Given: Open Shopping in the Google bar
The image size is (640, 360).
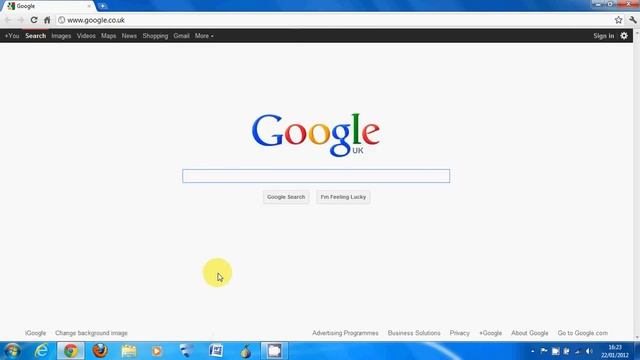Looking at the screenshot, I should pos(155,36).
